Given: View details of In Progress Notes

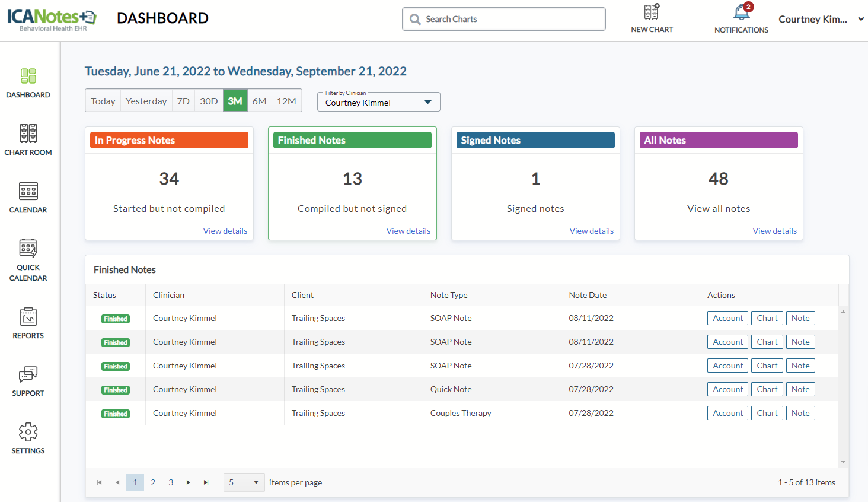Looking at the screenshot, I should pos(225,231).
